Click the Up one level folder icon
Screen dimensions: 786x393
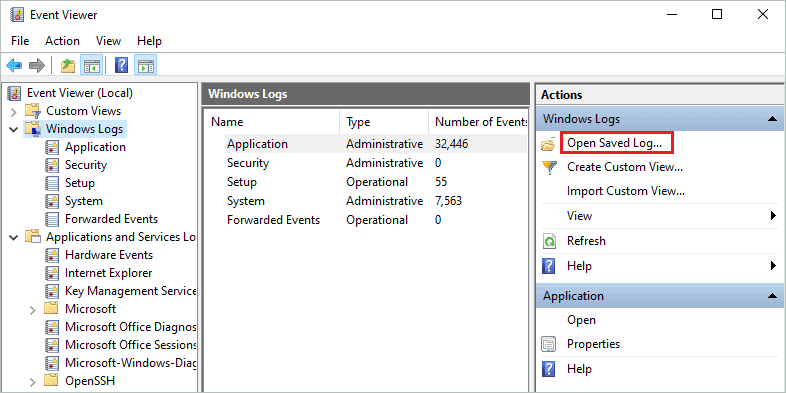(x=68, y=65)
